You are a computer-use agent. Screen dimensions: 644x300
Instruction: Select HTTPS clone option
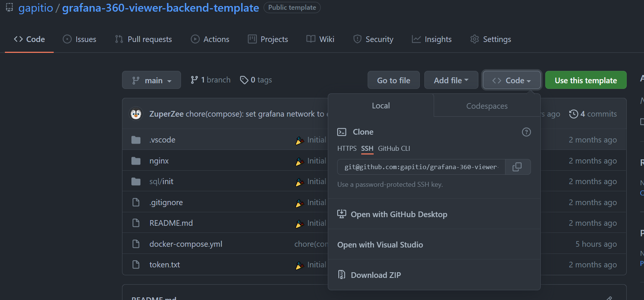(x=347, y=148)
